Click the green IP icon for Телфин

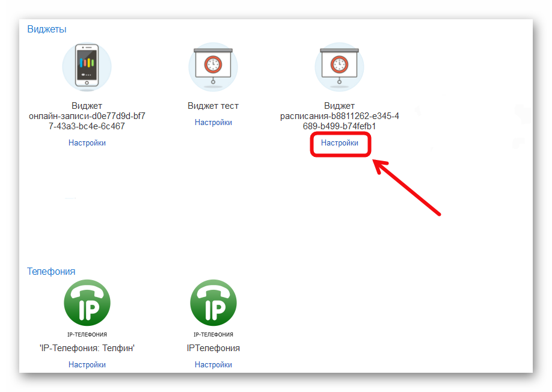coord(87,303)
